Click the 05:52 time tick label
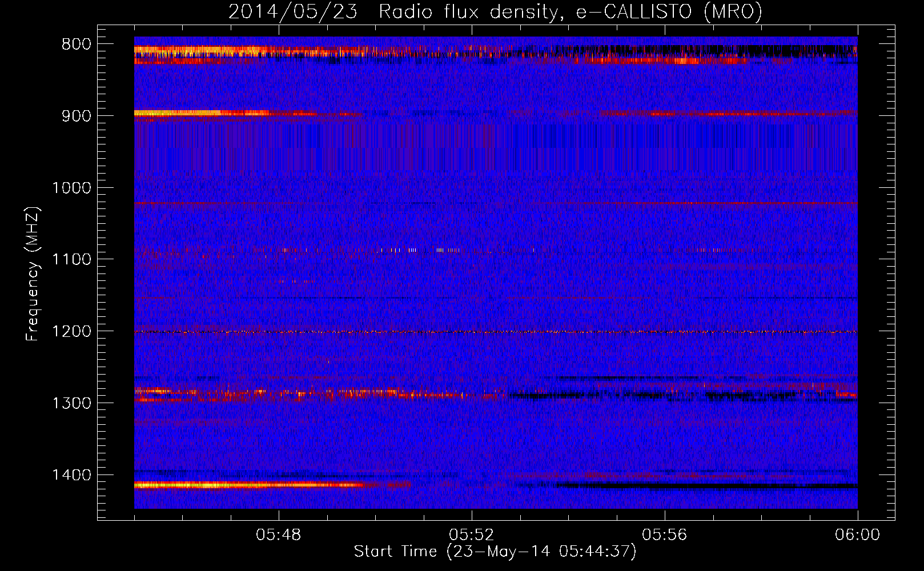This screenshot has height=571, width=924. 472,535
